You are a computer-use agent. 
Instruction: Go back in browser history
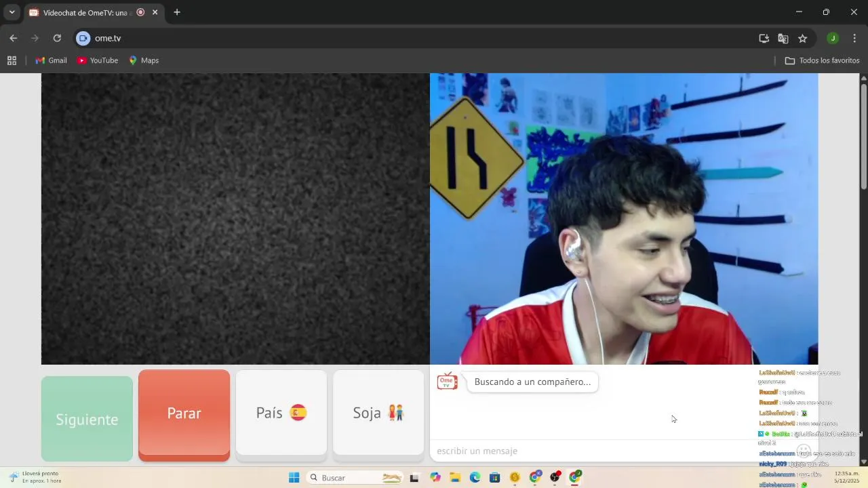(x=14, y=38)
